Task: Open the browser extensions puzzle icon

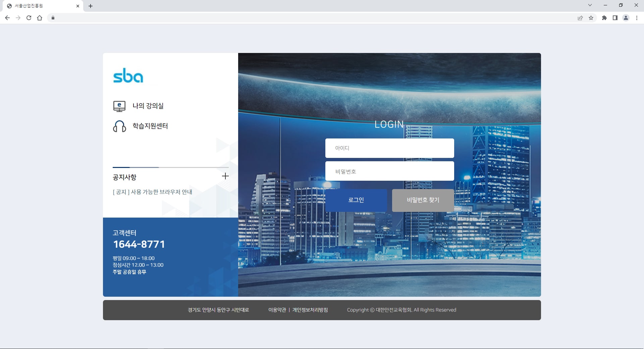Action: click(x=604, y=18)
